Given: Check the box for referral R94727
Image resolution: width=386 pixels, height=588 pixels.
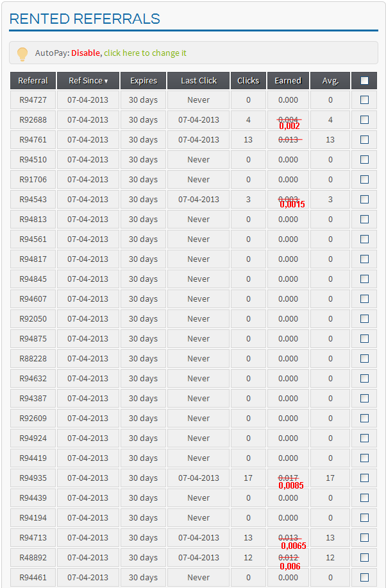Looking at the screenshot, I should (x=364, y=99).
